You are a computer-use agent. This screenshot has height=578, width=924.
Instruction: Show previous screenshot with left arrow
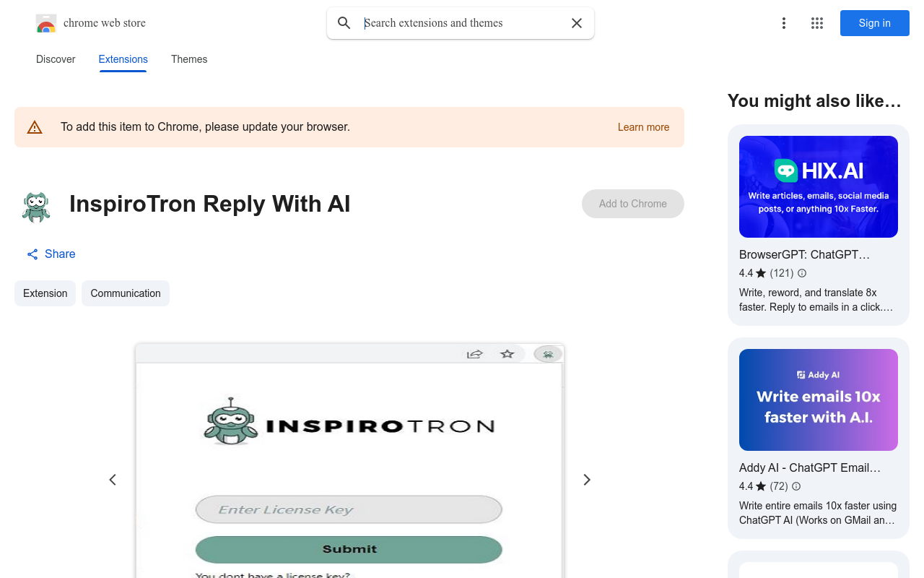(x=113, y=480)
